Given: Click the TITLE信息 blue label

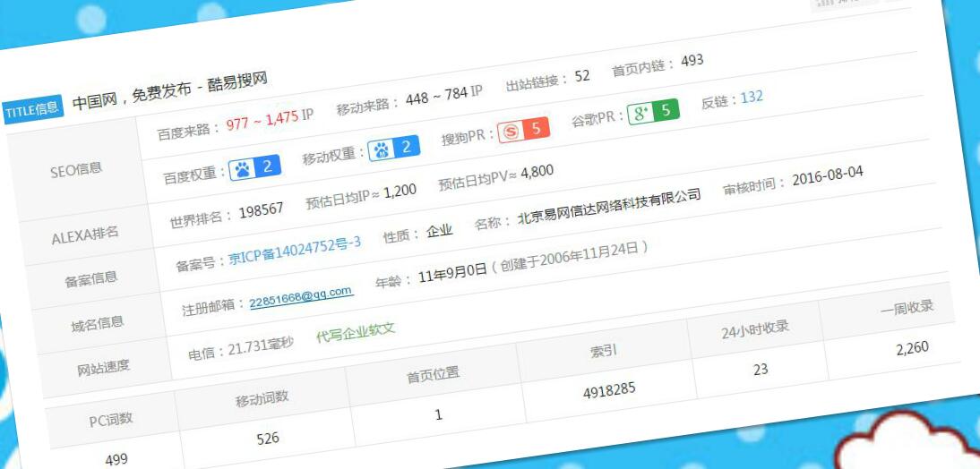Looking at the screenshot, I should click(x=33, y=109).
